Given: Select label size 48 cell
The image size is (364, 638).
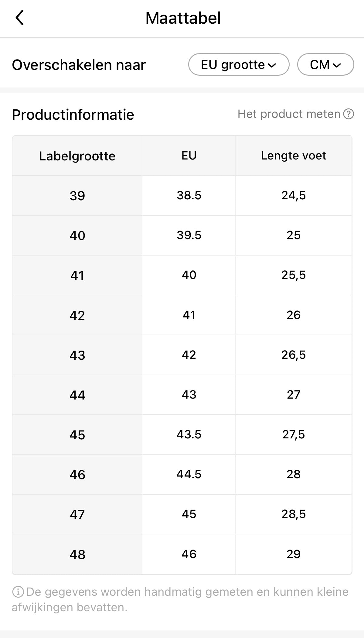Looking at the screenshot, I should (77, 554).
